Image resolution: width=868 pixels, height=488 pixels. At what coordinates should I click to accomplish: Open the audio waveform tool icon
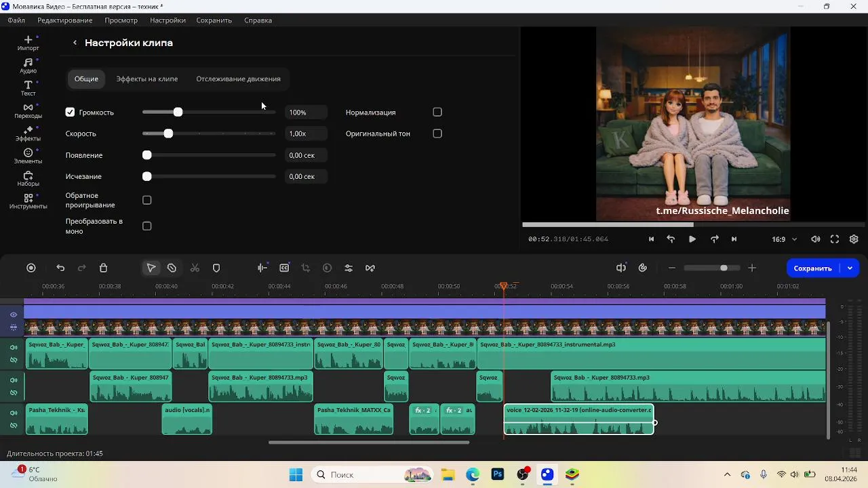[x=262, y=268]
